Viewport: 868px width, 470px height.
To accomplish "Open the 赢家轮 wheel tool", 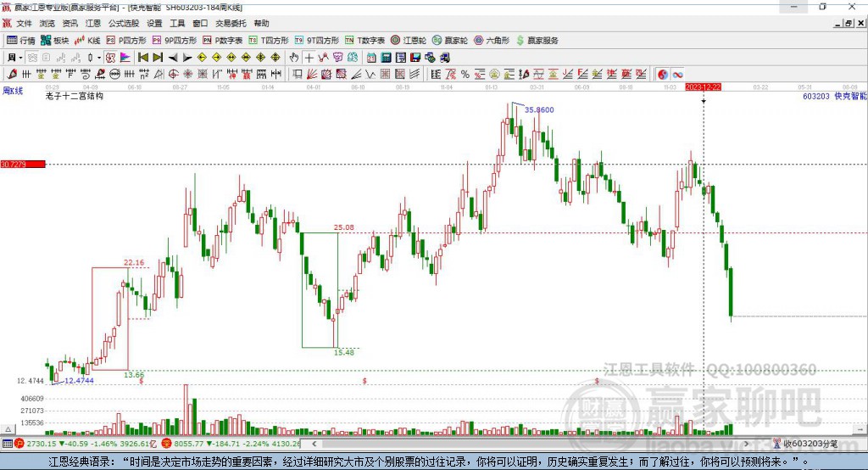I will click(x=450, y=41).
